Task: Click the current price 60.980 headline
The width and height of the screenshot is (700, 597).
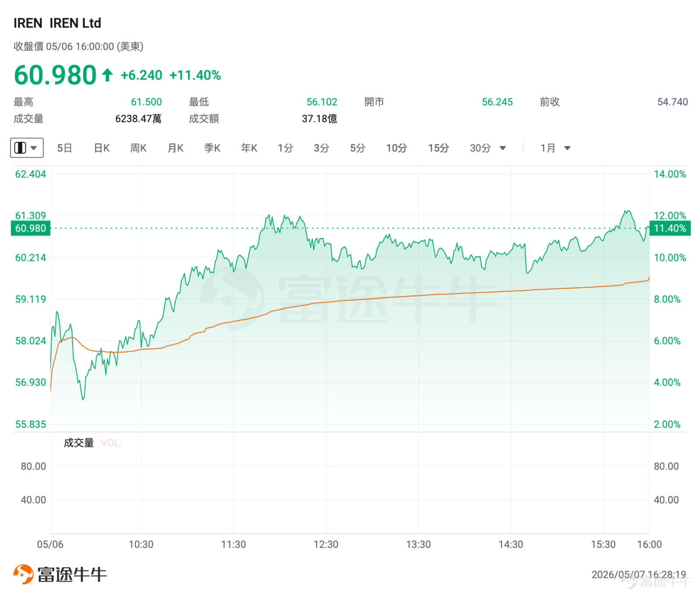Action: pyautogui.click(x=55, y=75)
